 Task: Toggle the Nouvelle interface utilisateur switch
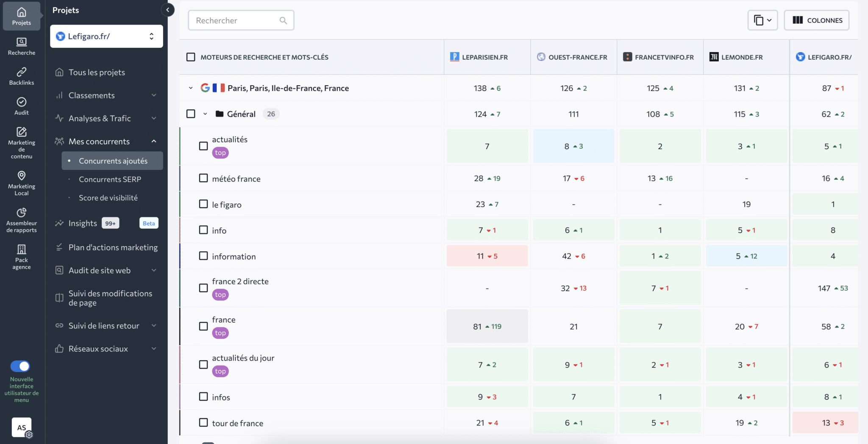tap(20, 366)
